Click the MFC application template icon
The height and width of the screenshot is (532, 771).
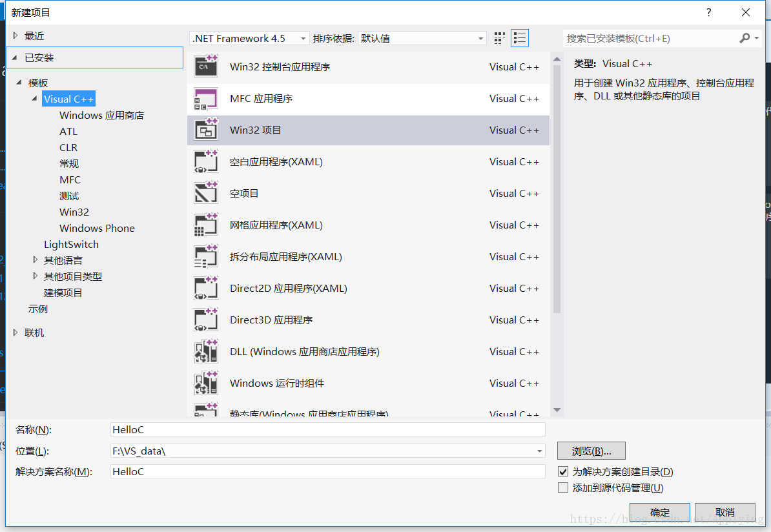click(x=206, y=98)
